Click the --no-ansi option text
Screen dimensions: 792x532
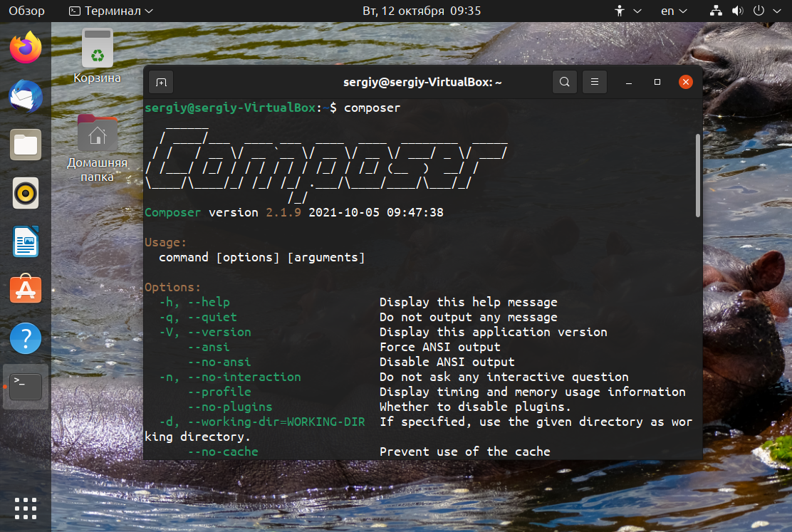click(x=219, y=362)
